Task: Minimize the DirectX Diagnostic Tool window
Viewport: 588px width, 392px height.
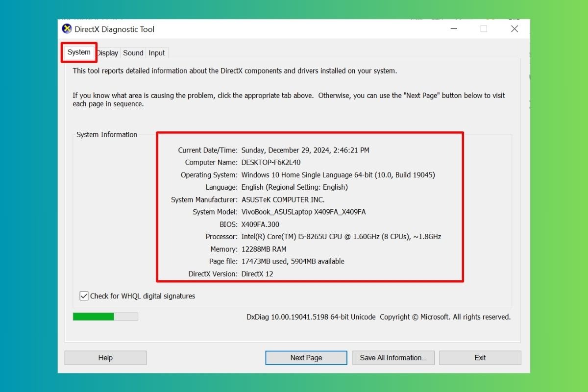Action: (453, 29)
